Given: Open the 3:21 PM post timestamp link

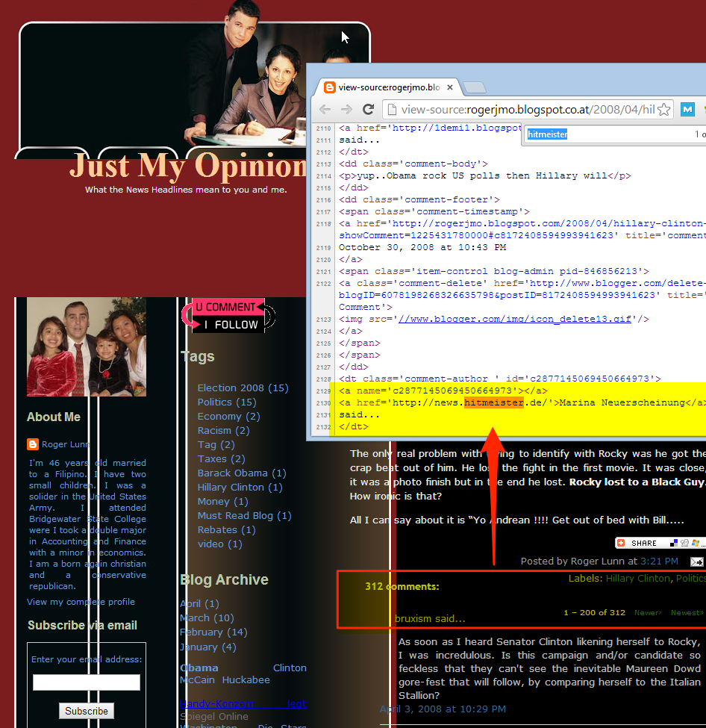Looking at the screenshot, I should point(659,561).
